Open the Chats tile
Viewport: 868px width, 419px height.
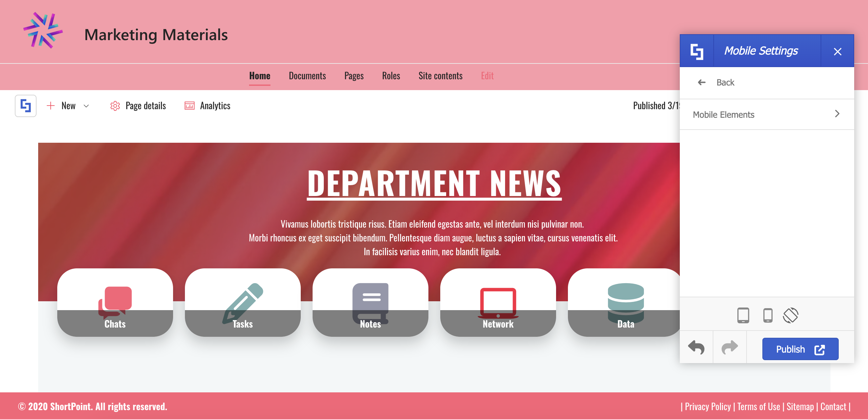point(115,302)
